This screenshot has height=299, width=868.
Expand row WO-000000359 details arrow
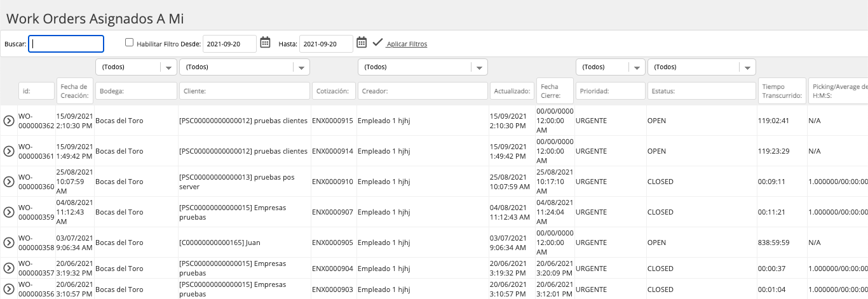[9, 212]
